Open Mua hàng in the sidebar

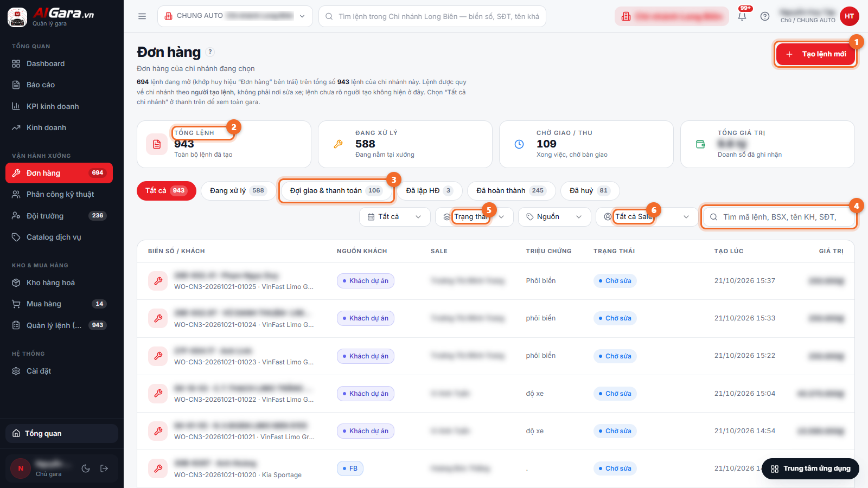coord(59,304)
